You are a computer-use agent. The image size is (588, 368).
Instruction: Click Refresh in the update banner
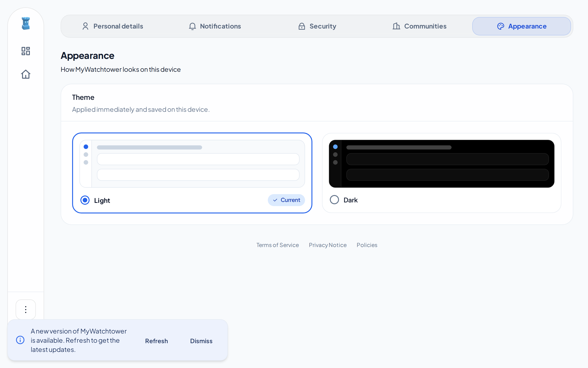click(156, 341)
